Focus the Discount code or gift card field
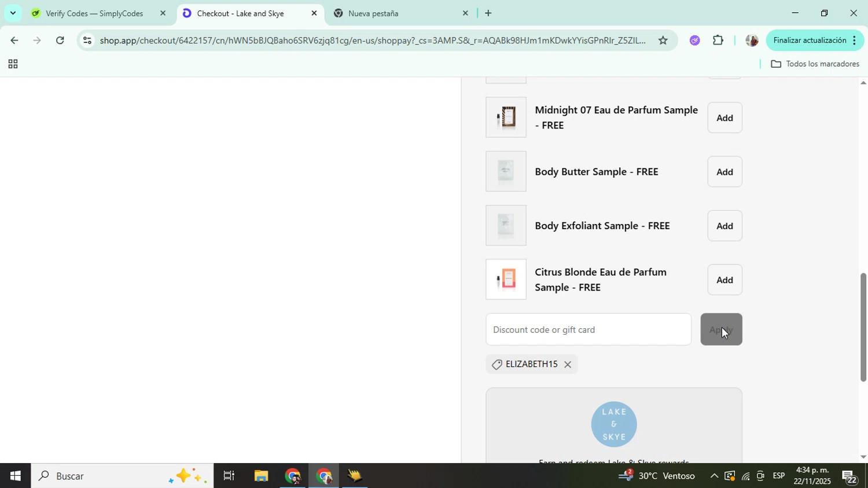 [589, 329]
